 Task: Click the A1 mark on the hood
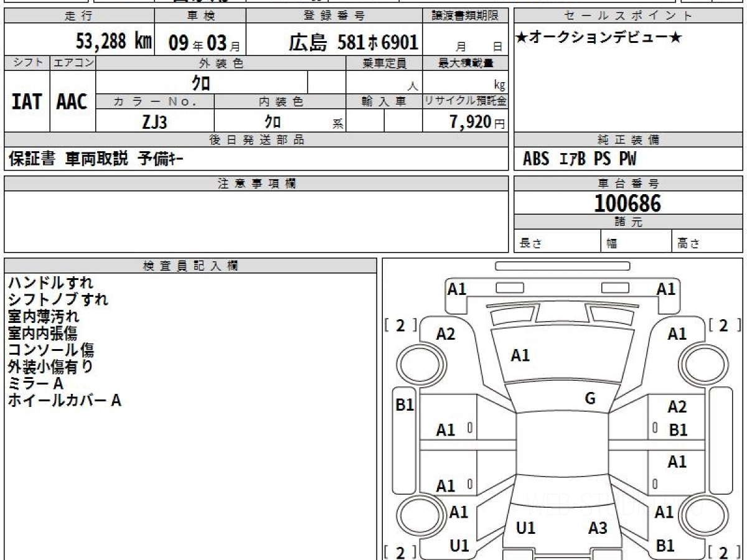[520, 355]
